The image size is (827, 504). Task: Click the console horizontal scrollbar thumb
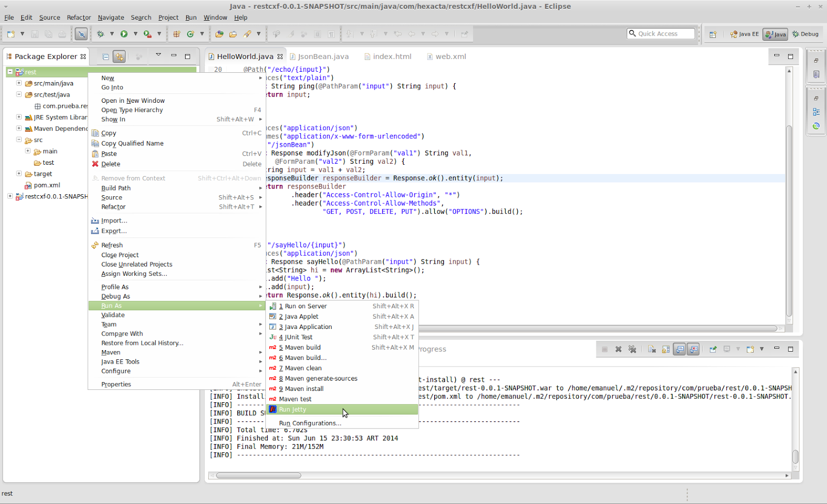click(258, 475)
